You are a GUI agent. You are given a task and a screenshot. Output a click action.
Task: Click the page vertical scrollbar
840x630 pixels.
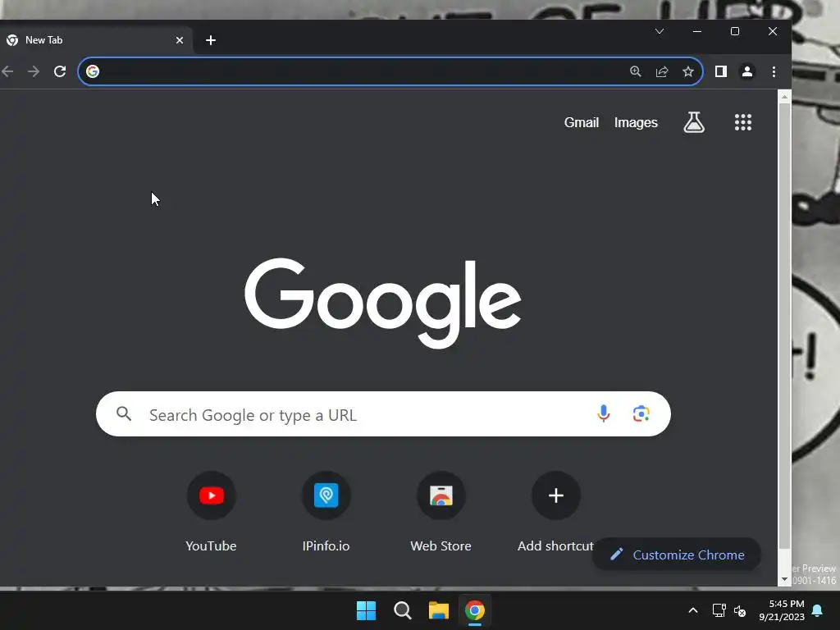pyautogui.click(x=784, y=326)
